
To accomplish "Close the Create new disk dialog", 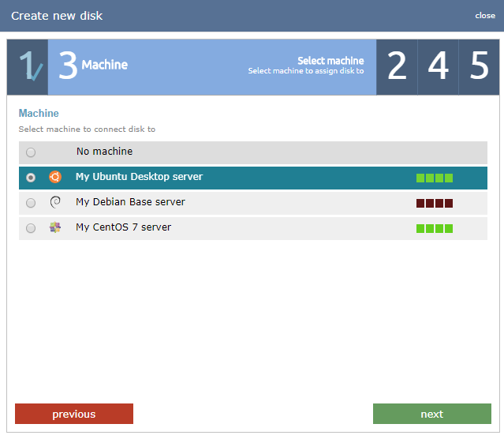I will (485, 16).
